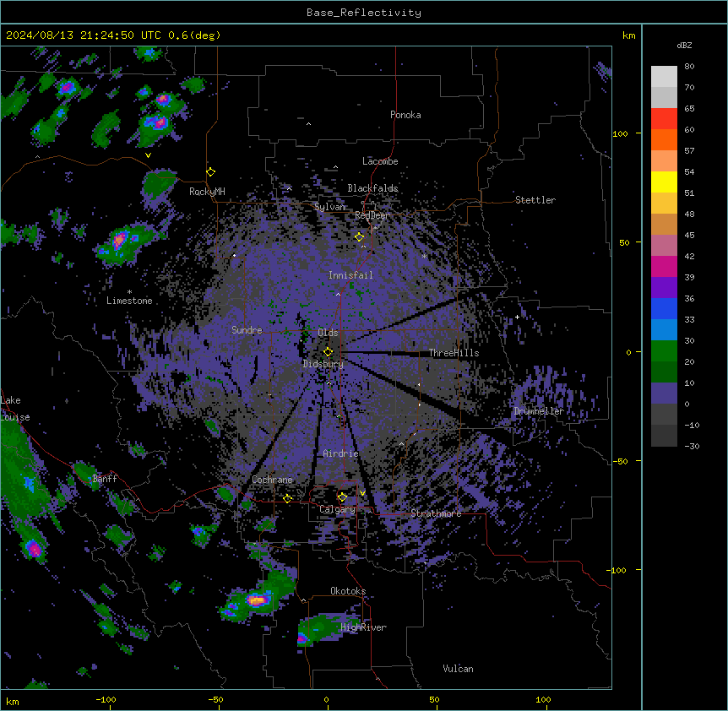728x711 pixels.
Task: Select the magenta 42-39 dBZ legend swatch
Action: [x=664, y=266]
